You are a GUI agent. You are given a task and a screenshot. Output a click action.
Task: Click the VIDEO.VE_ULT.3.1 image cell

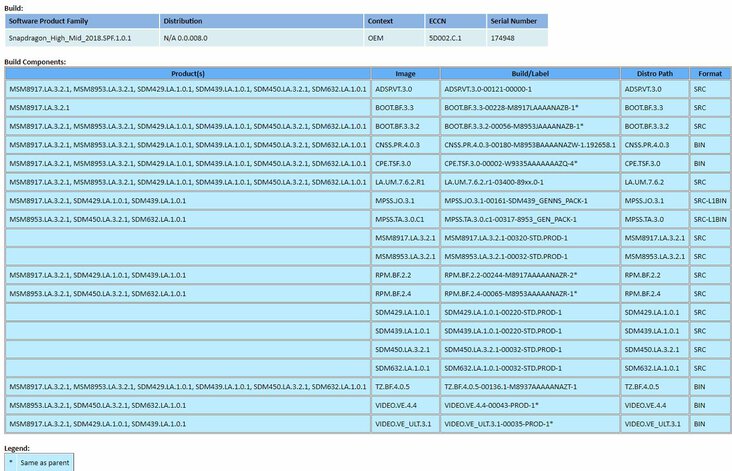pos(405,424)
